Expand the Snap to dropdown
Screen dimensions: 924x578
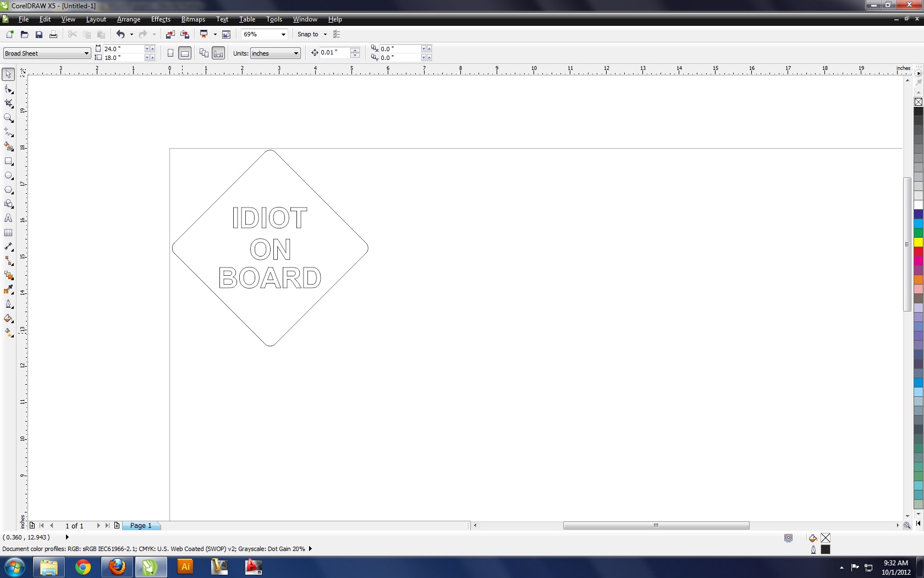coord(325,34)
